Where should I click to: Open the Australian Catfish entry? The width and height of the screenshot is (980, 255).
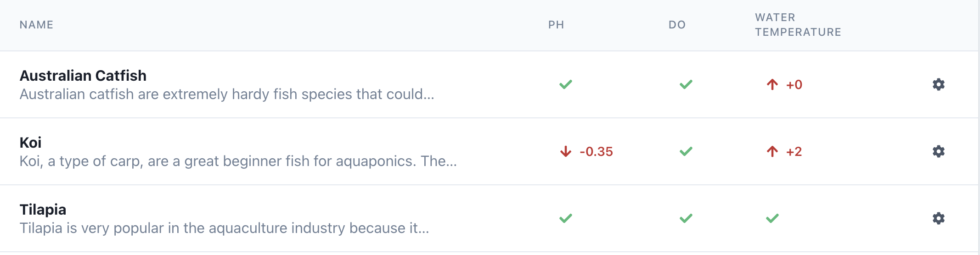(83, 76)
